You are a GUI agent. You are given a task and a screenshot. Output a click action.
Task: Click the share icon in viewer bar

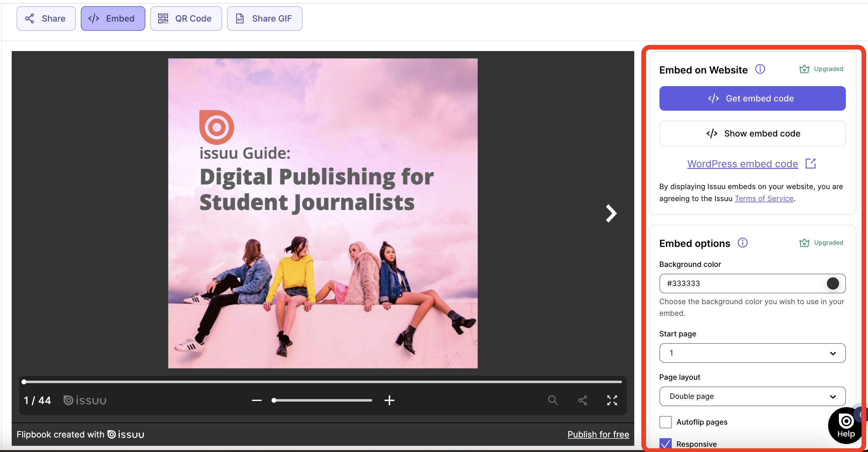click(583, 400)
